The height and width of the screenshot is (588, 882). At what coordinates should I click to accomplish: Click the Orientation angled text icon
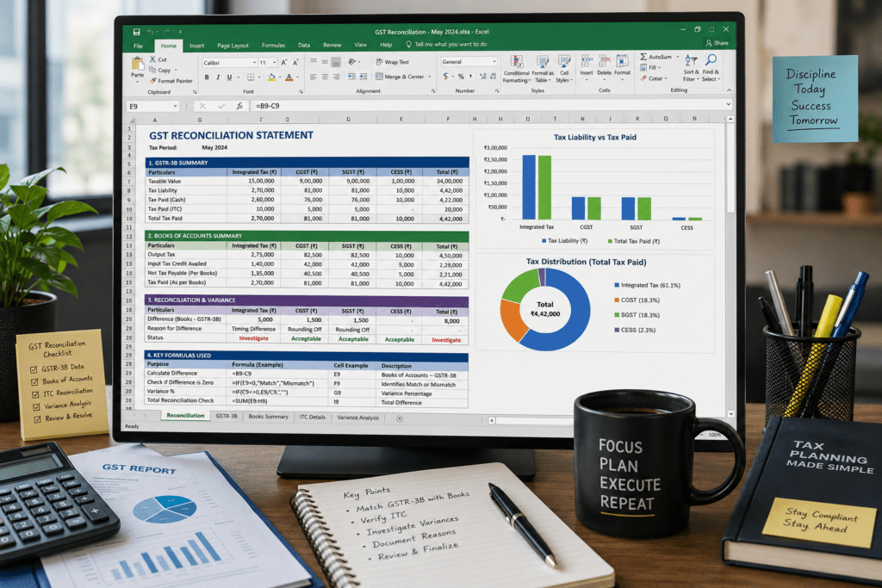(352, 62)
